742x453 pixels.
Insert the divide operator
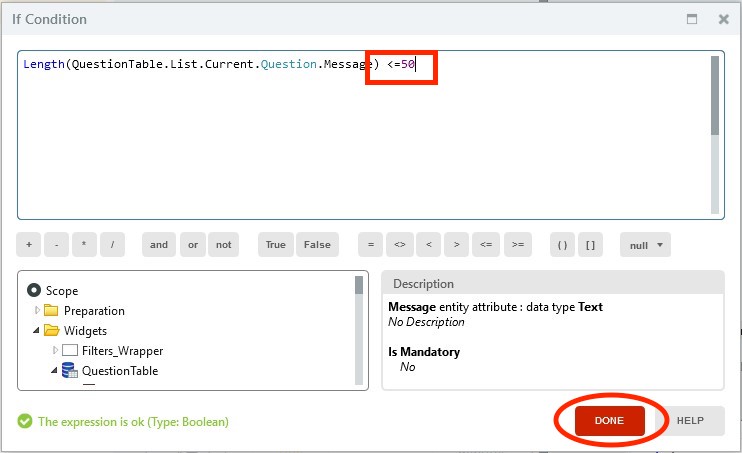tap(112, 245)
